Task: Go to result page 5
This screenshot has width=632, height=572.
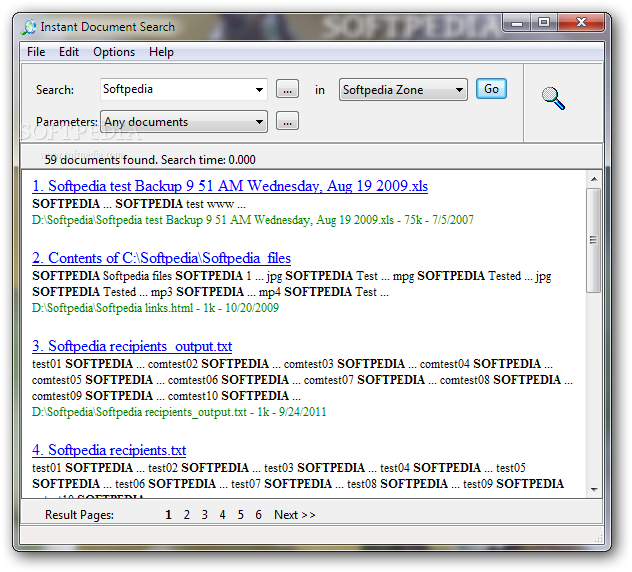Action: 241,515
